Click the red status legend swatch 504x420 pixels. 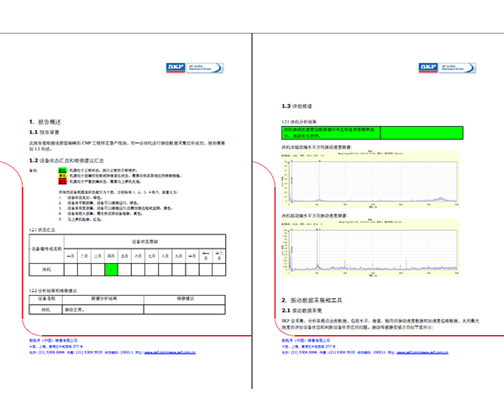(x=61, y=181)
